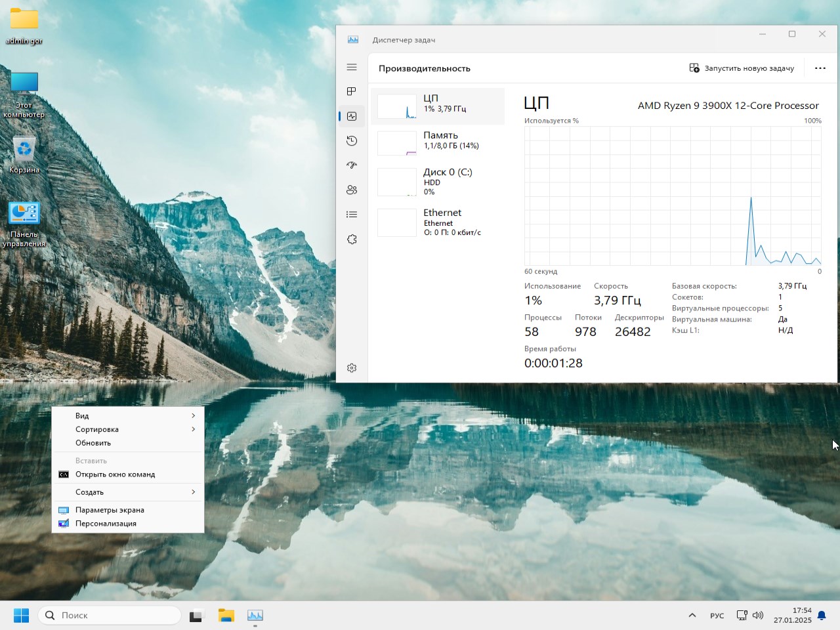
Task: Select the Память performance item
Action: click(438, 143)
